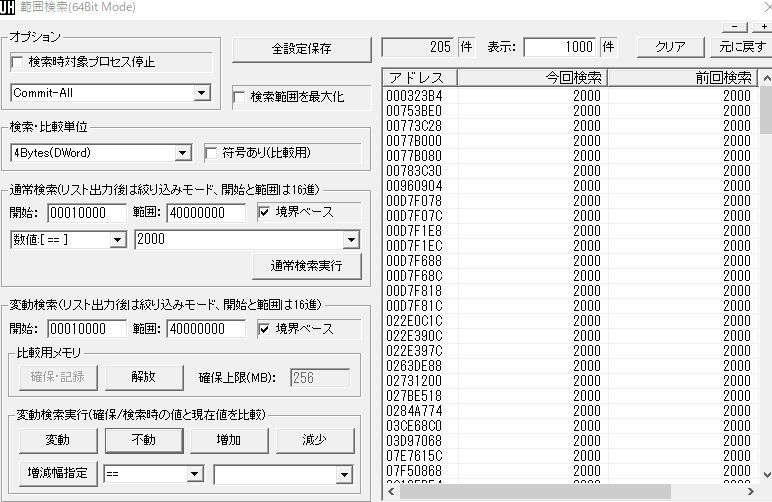This screenshot has height=502, width=772.
Task: Open the Commit-All dropdown
Action: pyautogui.click(x=201, y=93)
